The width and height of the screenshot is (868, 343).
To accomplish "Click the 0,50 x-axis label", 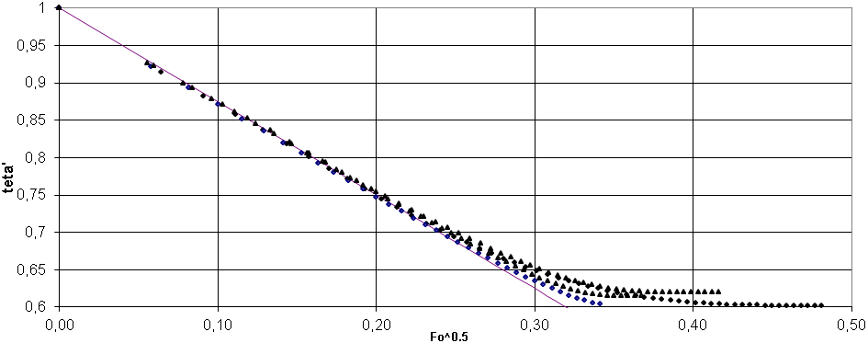I will tap(851, 321).
